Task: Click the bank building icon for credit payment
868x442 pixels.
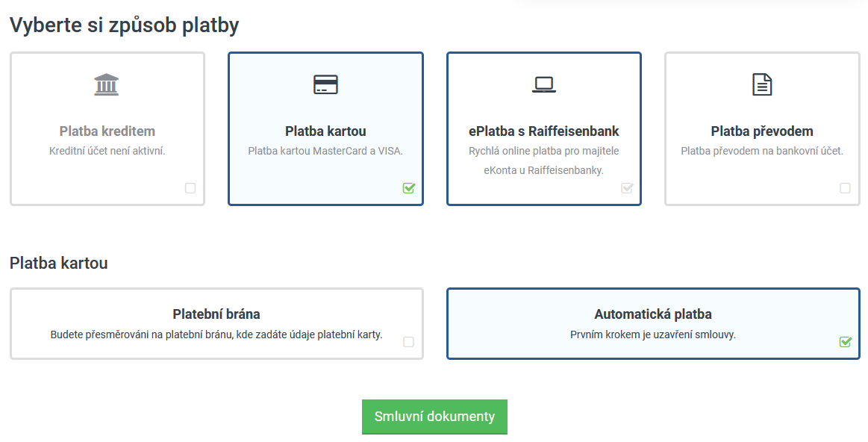Action: (107, 84)
